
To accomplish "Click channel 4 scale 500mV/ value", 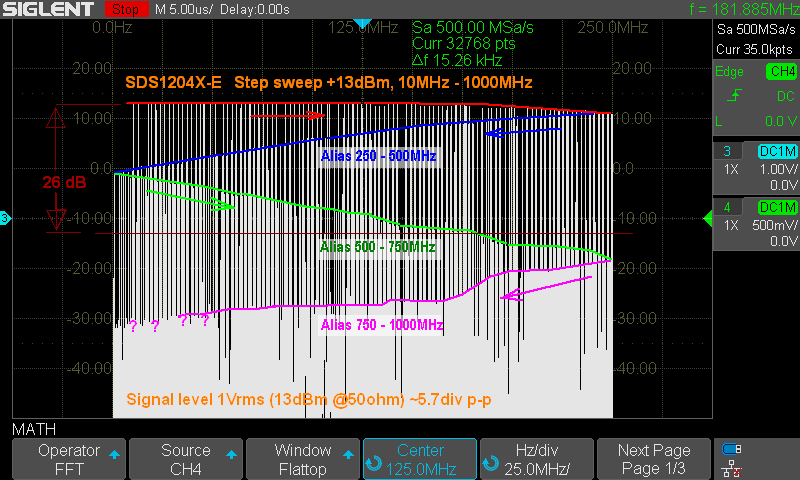I will coord(774,225).
